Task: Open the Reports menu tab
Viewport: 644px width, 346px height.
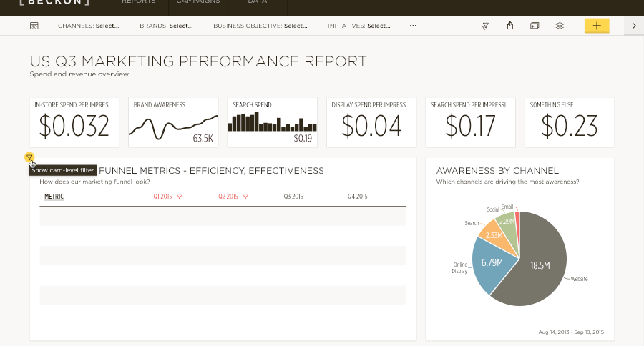Action: click(139, 2)
